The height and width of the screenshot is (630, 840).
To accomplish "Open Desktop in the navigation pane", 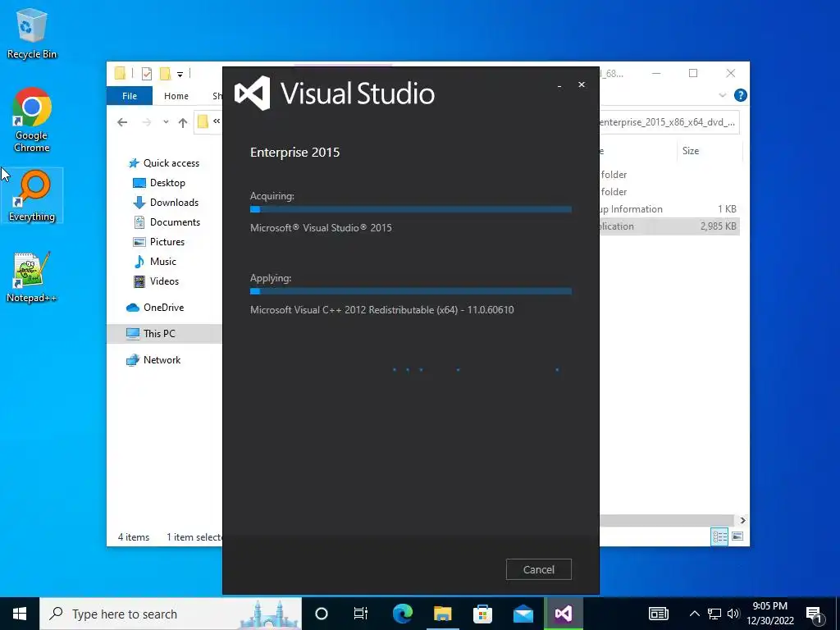I will tap(159, 183).
